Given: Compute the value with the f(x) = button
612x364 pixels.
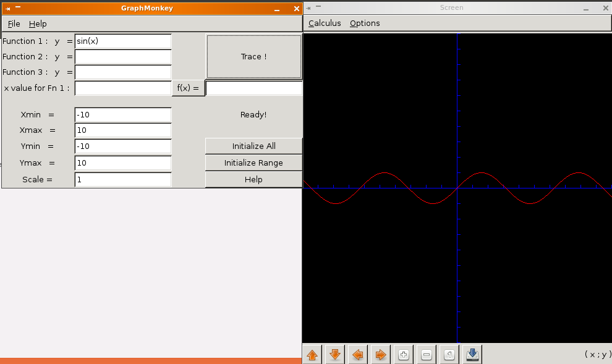Looking at the screenshot, I should 188,88.
